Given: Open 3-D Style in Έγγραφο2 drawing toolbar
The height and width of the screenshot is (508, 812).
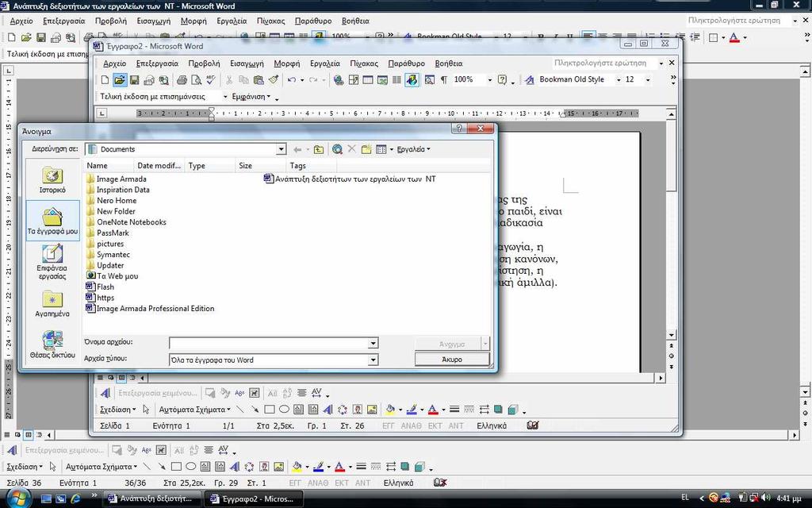Looking at the screenshot, I should tap(513, 410).
